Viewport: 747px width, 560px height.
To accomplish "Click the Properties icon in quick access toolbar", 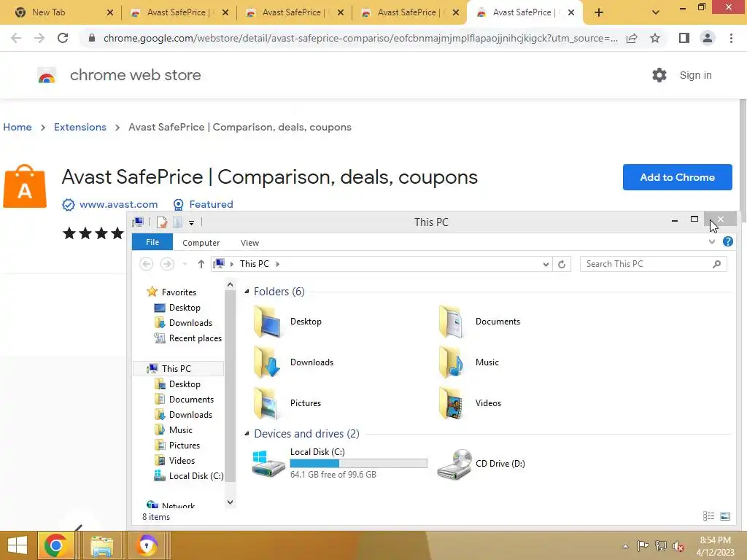I will tap(162, 222).
